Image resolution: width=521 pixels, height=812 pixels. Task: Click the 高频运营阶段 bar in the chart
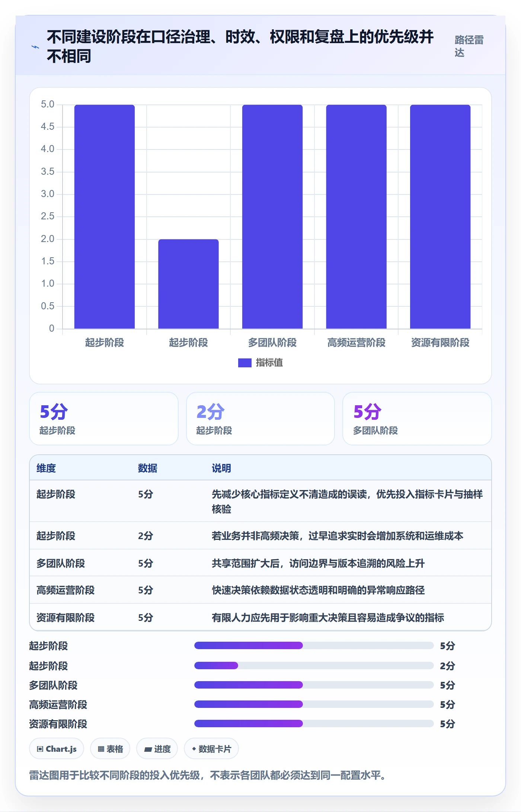(357, 217)
